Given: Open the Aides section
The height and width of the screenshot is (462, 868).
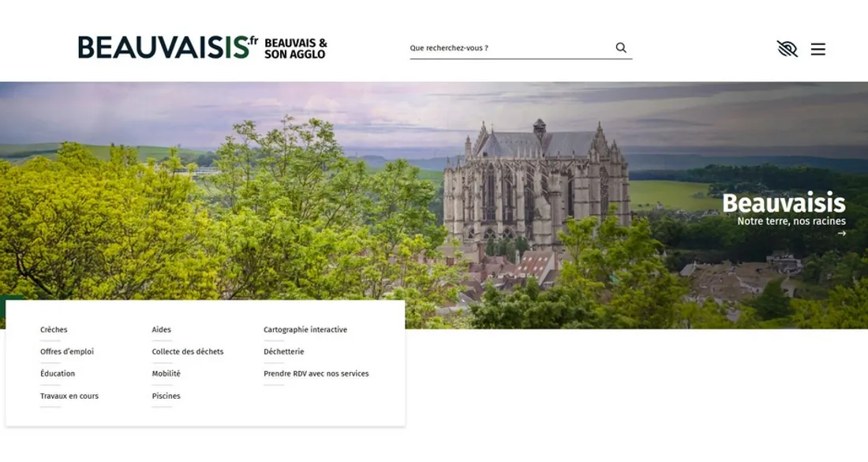Looking at the screenshot, I should coord(161,329).
